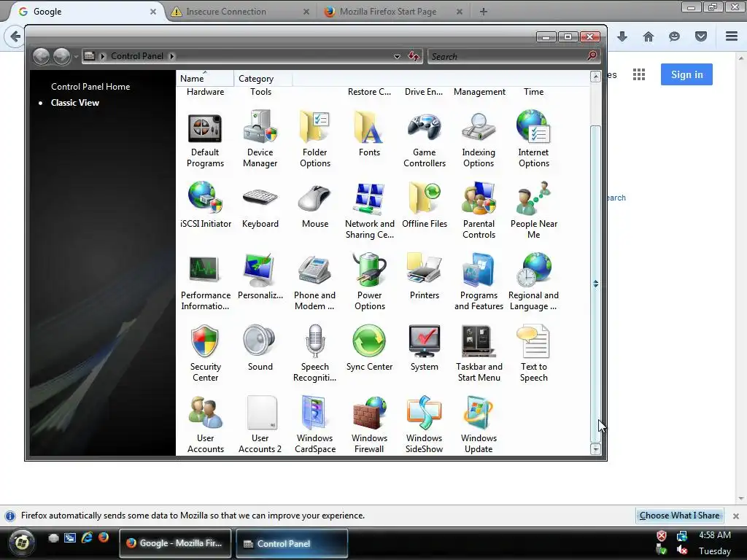Image resolution: width=747 pixels, height=560 pixels.
Task: Open Power Options
Action: [369, 281]
